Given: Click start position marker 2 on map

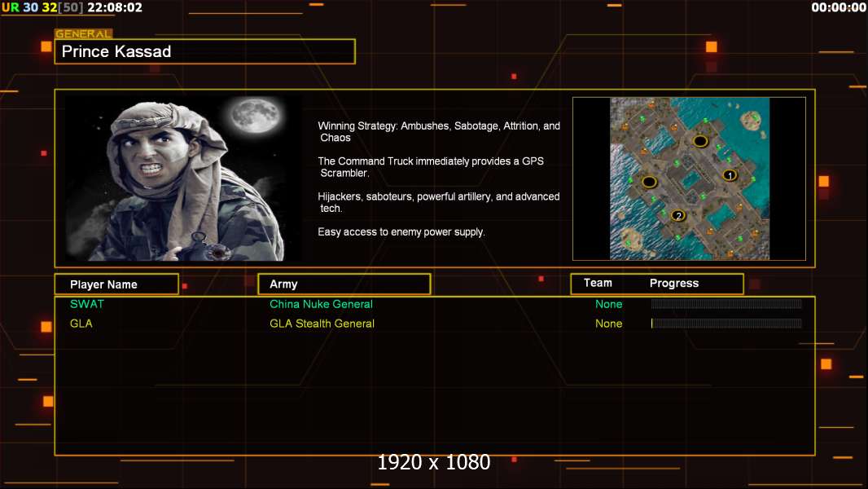Looking at the screenshot, I should tap(678, 215).
